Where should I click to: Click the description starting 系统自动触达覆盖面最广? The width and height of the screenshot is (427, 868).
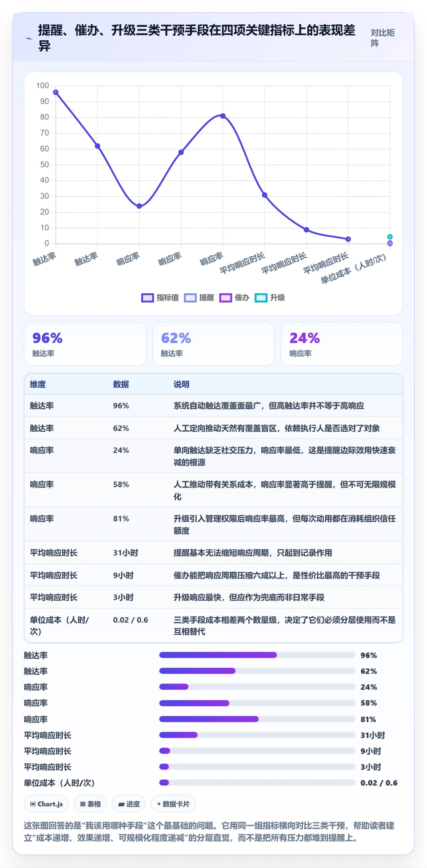tap(269, 406)
